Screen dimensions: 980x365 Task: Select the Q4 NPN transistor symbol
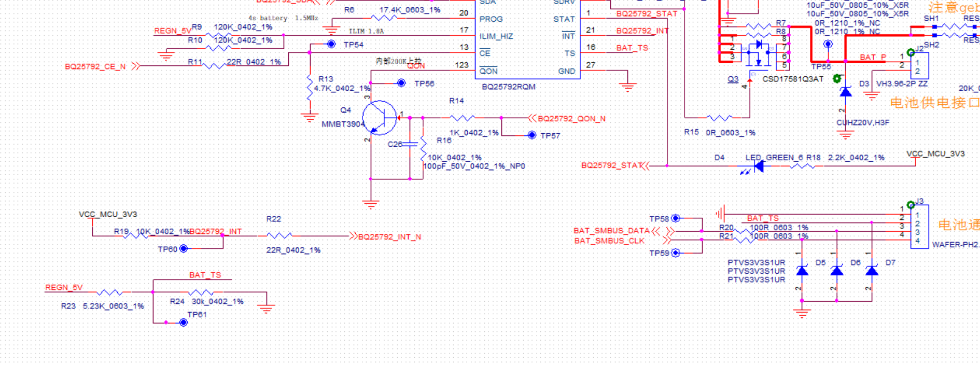[x=380, y=118]
